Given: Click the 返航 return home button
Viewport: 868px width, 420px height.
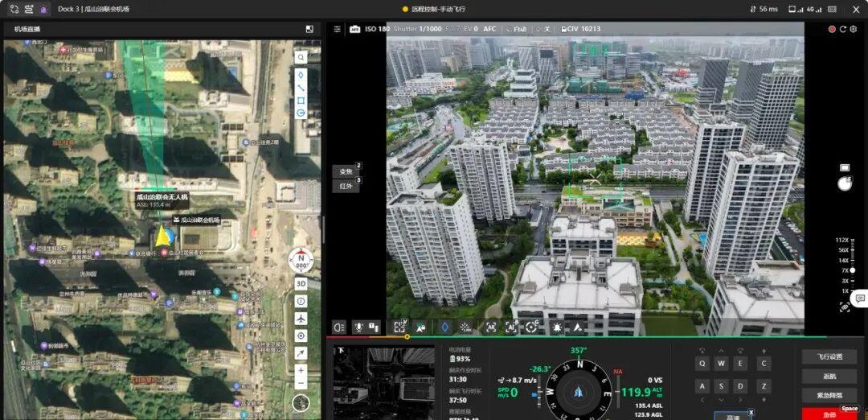Looking at the screenshot, I should point(829,377).
